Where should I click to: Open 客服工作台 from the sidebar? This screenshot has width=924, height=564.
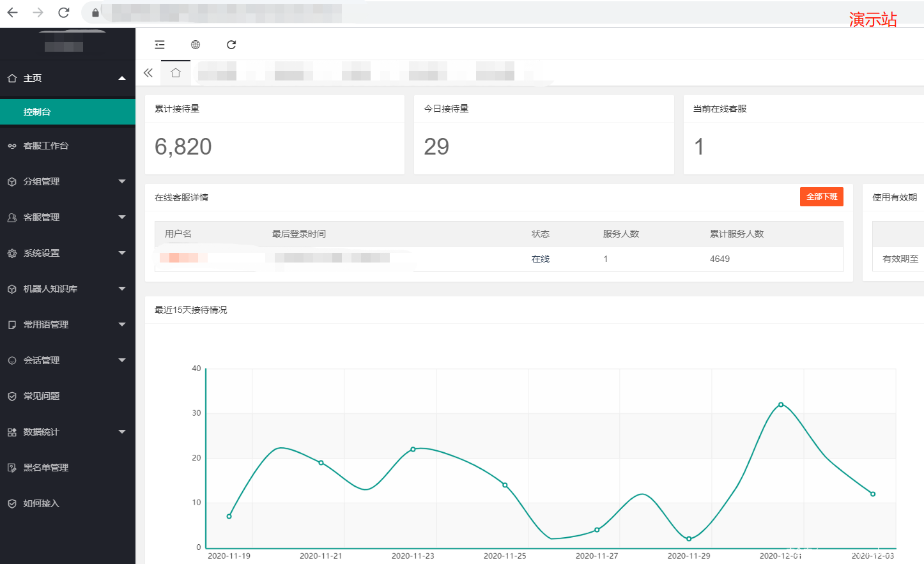45,146
